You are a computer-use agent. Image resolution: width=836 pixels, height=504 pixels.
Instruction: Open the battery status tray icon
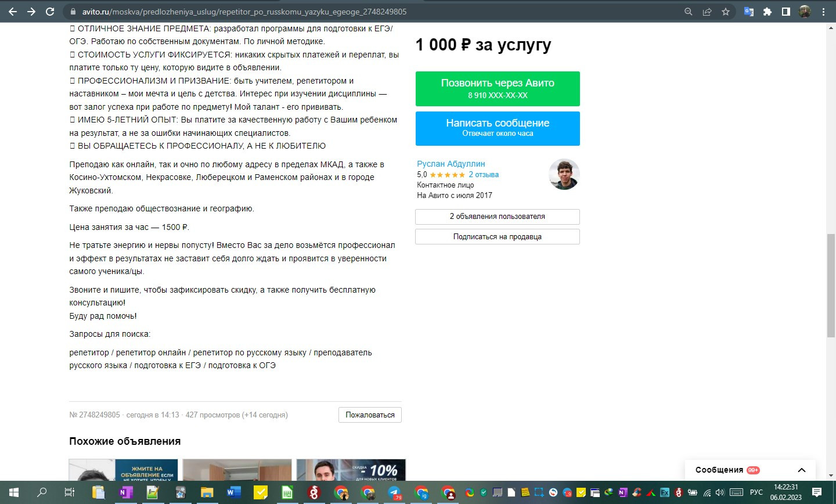(693, 492)
